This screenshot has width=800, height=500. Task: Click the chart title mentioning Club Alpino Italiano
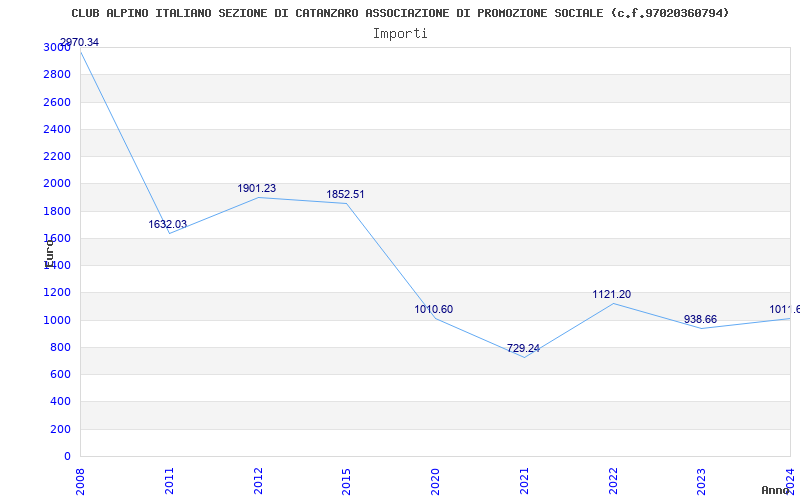[400, 13]
